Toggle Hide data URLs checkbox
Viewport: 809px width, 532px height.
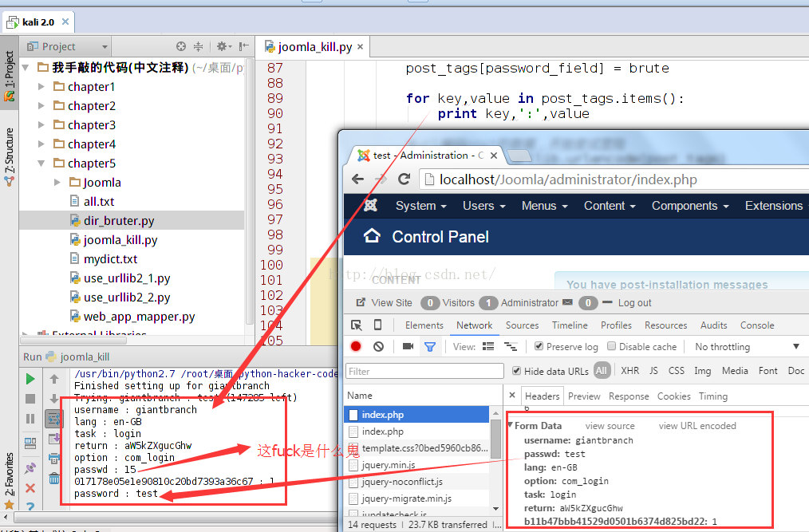(x=516, y=371)
